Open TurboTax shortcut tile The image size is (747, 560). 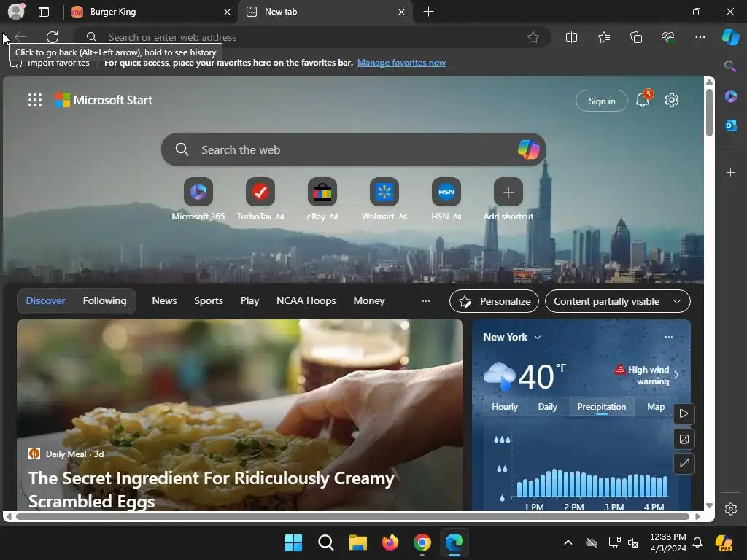(260, 192)
